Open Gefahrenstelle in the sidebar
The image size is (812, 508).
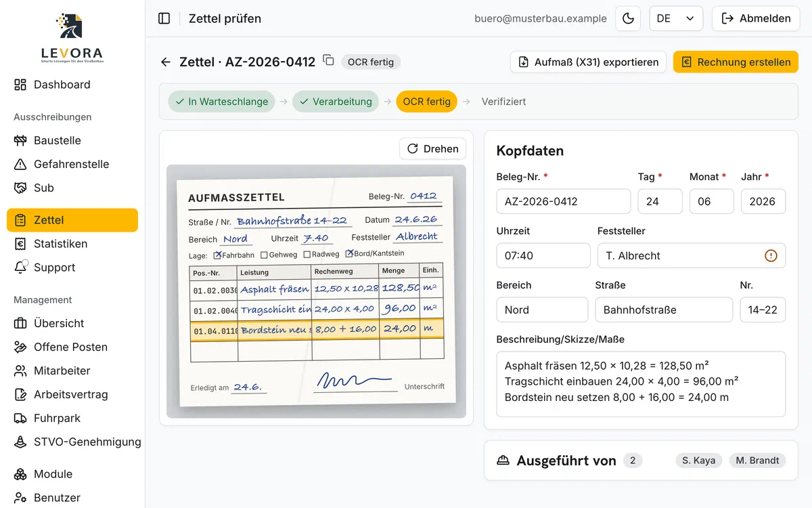72,165
